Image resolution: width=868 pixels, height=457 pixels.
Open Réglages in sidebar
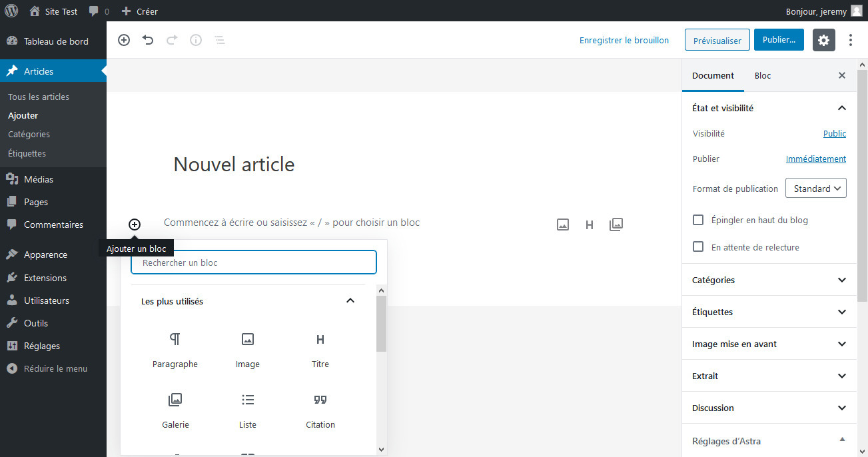[x=53, y=346]
